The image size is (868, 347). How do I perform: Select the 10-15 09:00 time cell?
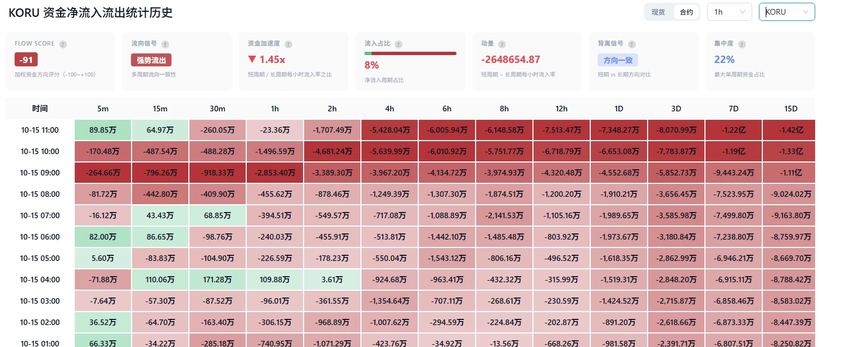(39, 173)
